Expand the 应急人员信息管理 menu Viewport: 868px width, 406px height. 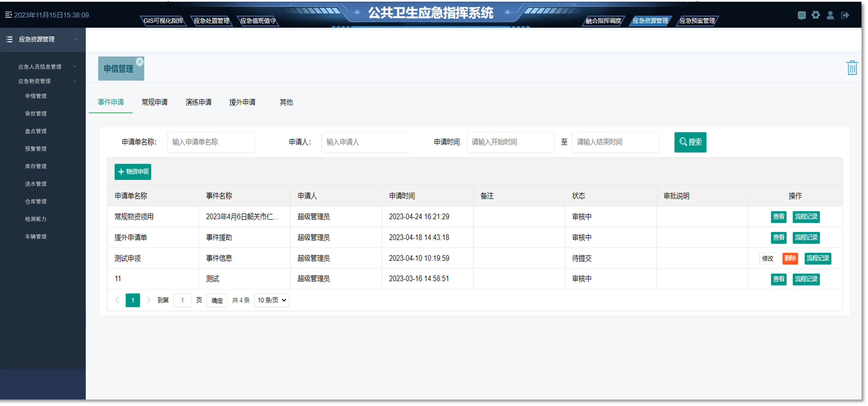(75, 67)
